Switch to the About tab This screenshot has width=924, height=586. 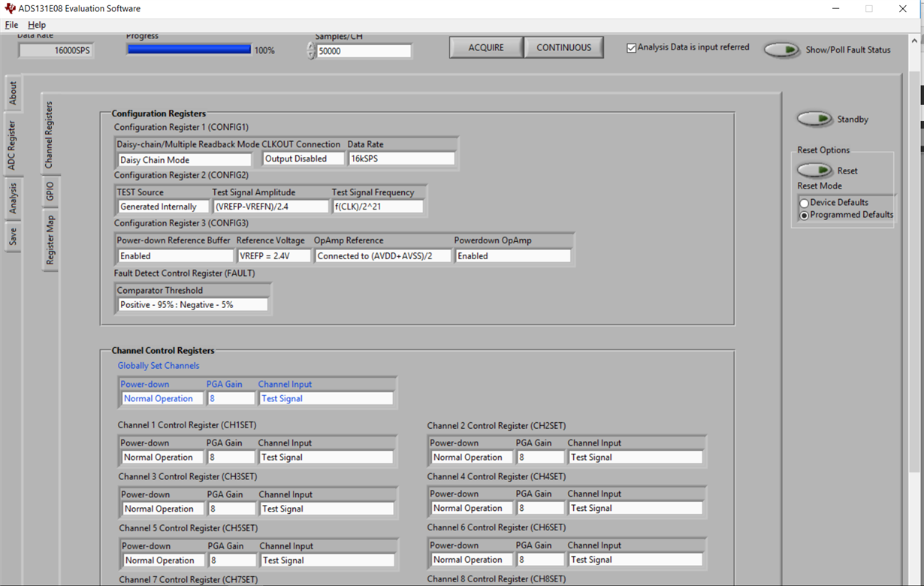pyautogui.click(x=13, y=94)
